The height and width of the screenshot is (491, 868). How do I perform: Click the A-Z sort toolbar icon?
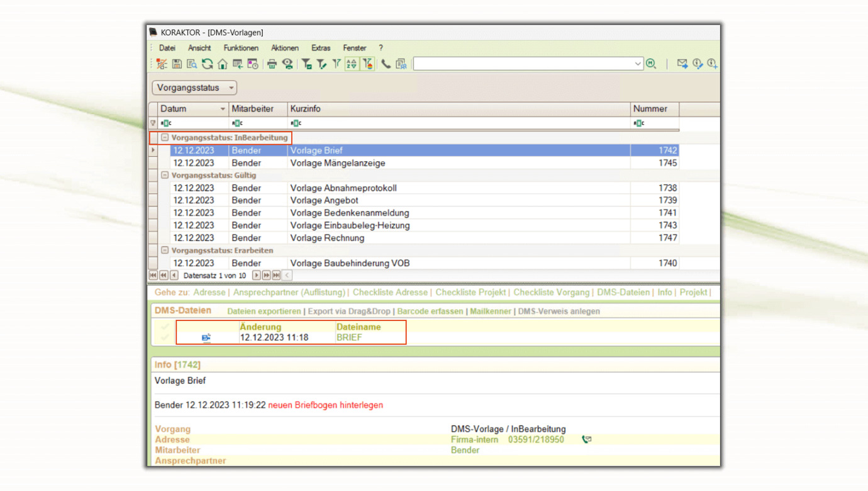pyautogui.click(x=352, y=64)
